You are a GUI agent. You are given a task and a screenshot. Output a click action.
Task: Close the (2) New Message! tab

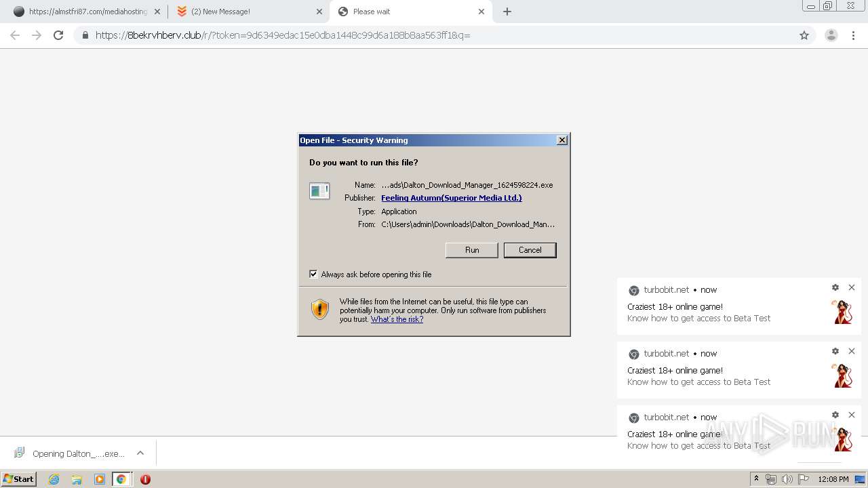319,12
